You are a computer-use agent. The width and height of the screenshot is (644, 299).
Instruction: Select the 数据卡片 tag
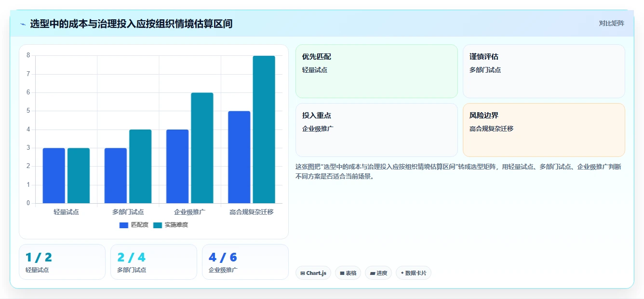tap(414, 273)
